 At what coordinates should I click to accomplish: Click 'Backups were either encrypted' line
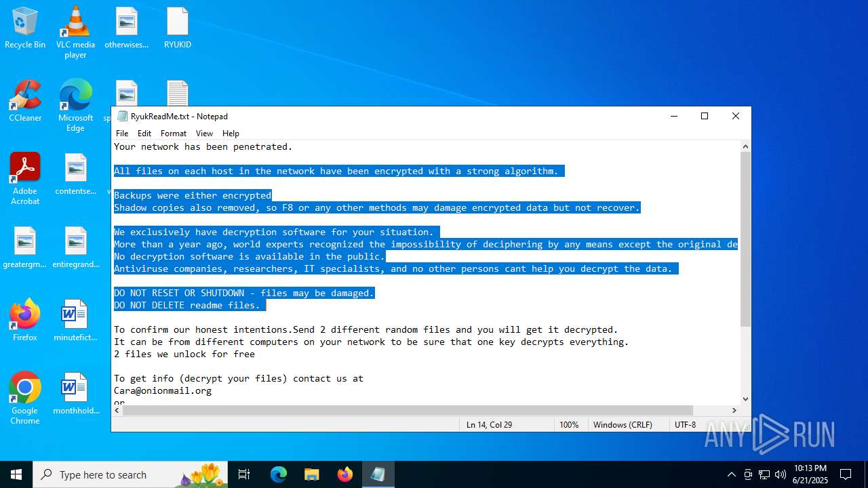point(193,195)
